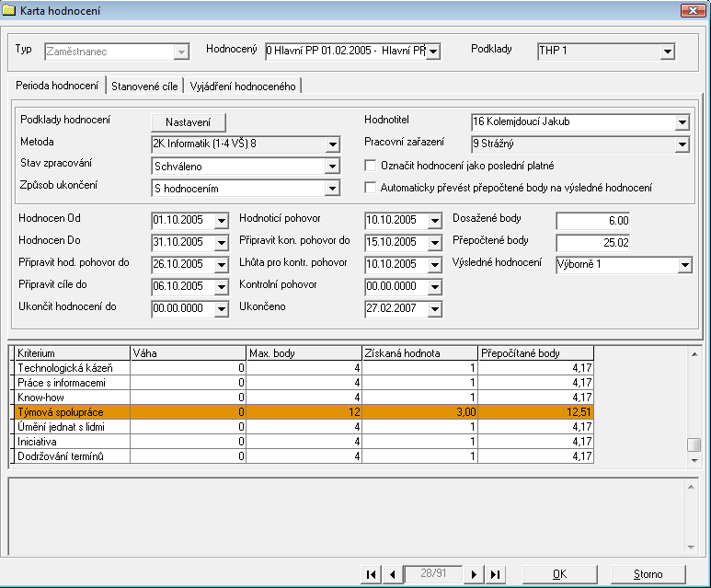Screen dimensions: 711x588
Task: Click comment area scroll down arrow
Action: click(691, 548)
